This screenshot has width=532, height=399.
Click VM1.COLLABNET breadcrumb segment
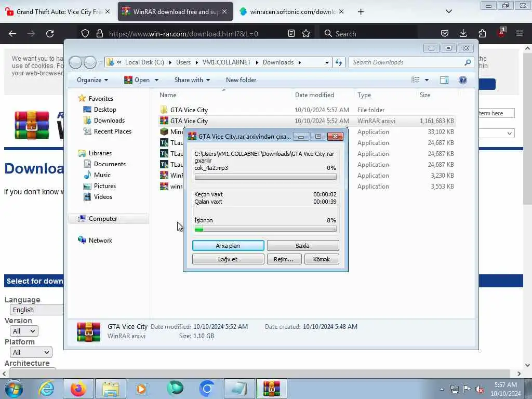[x=227, y=62]
